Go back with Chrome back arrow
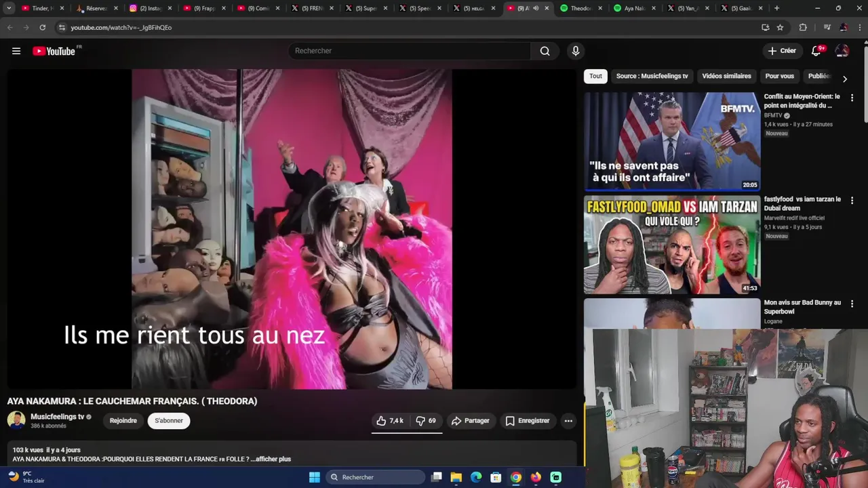Screen dimensions: 868x488 [x=9, y=27]
